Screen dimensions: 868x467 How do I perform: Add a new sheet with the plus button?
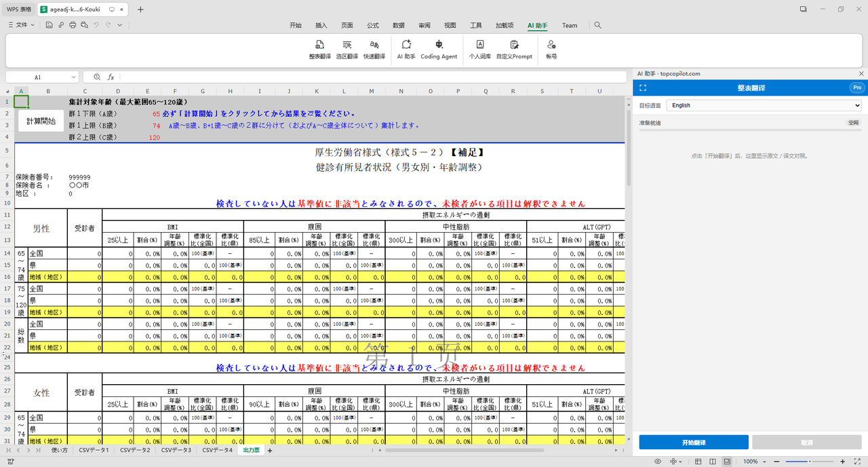click(x=270, y=451)
